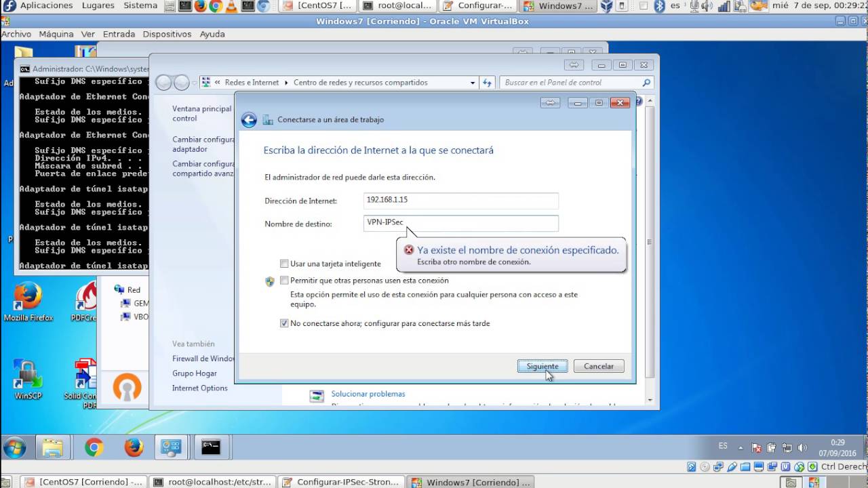Click the GNOME panel volume icon
The height and width of the screenshot is (488, 868).
click(708, 6)
